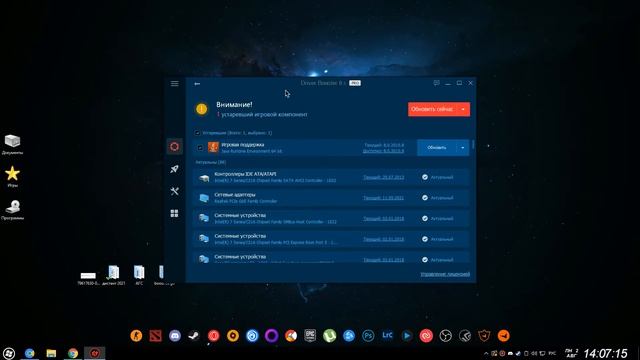The width and height of the screenshot is (640, 360).
Task: Open the Игры star desktop icon
Action: pos(12,177)
